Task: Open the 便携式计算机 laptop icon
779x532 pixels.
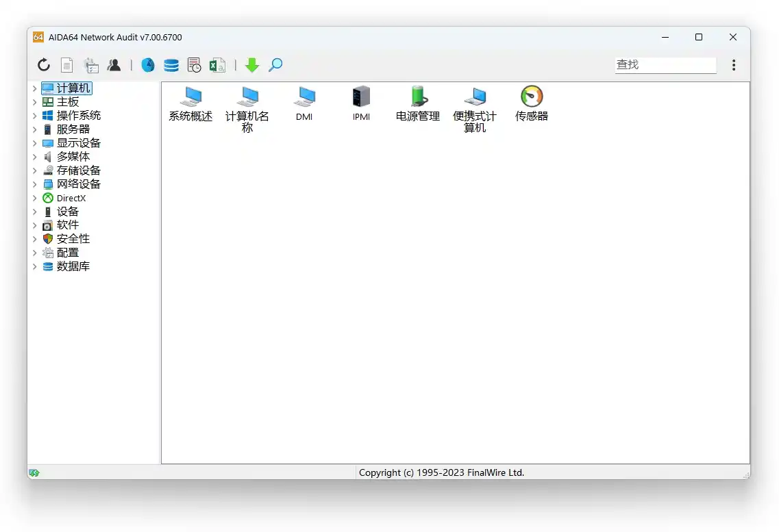Action: click(475, 109)
